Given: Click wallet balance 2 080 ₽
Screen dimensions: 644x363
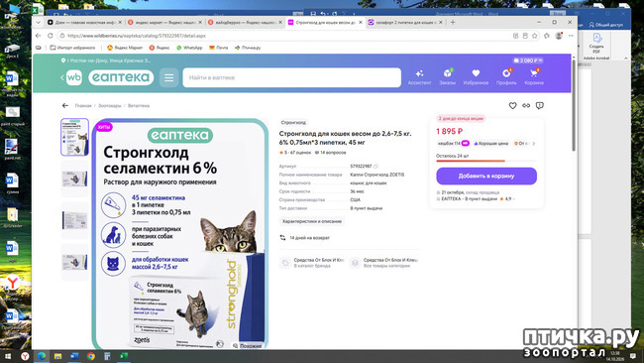Looking at the screenshot, I should click(x=528, y=60).
